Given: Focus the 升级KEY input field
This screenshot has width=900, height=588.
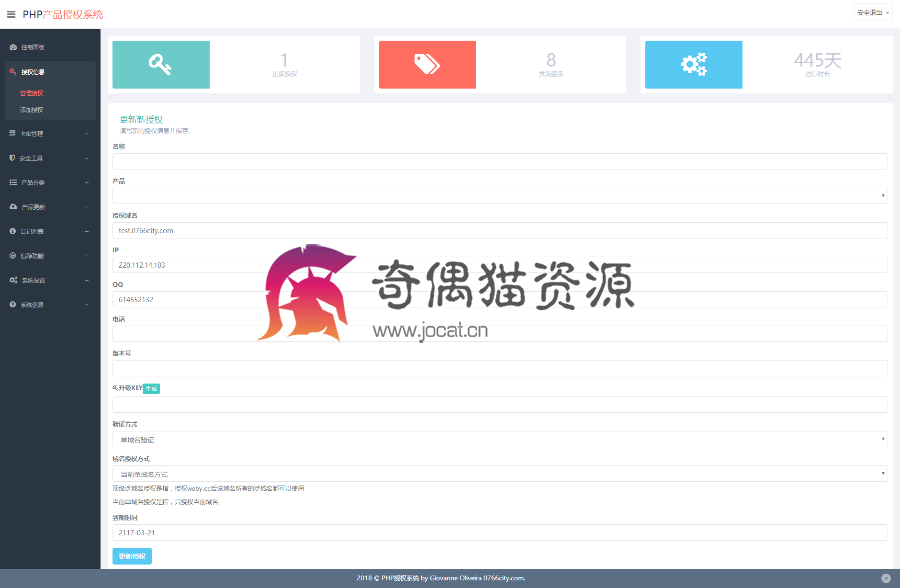Looking at the screenshot, I should [500, 404].
